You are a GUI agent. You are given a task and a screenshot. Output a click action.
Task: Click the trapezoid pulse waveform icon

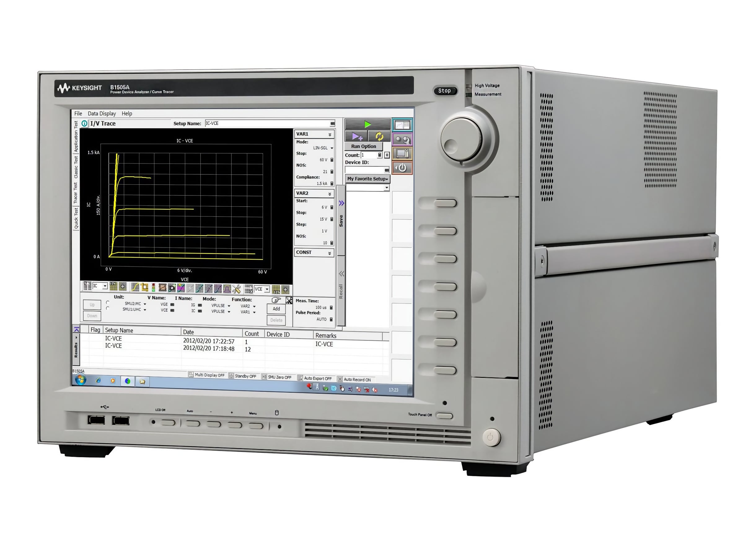click(227, 288)
